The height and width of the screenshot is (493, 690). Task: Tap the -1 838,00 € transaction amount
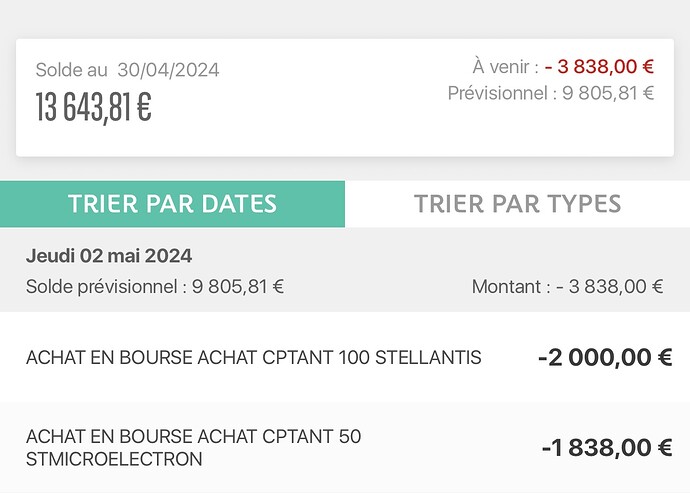click(x=607, y=448)
